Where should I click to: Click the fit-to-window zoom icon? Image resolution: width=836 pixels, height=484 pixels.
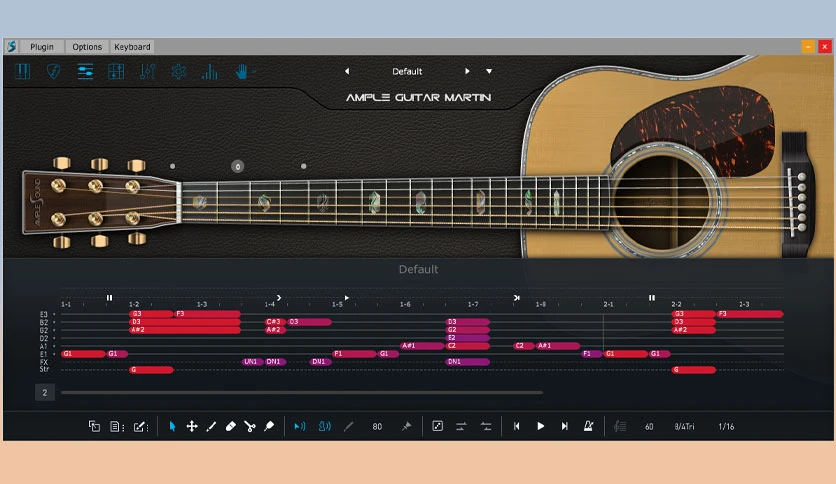[437, 426]
